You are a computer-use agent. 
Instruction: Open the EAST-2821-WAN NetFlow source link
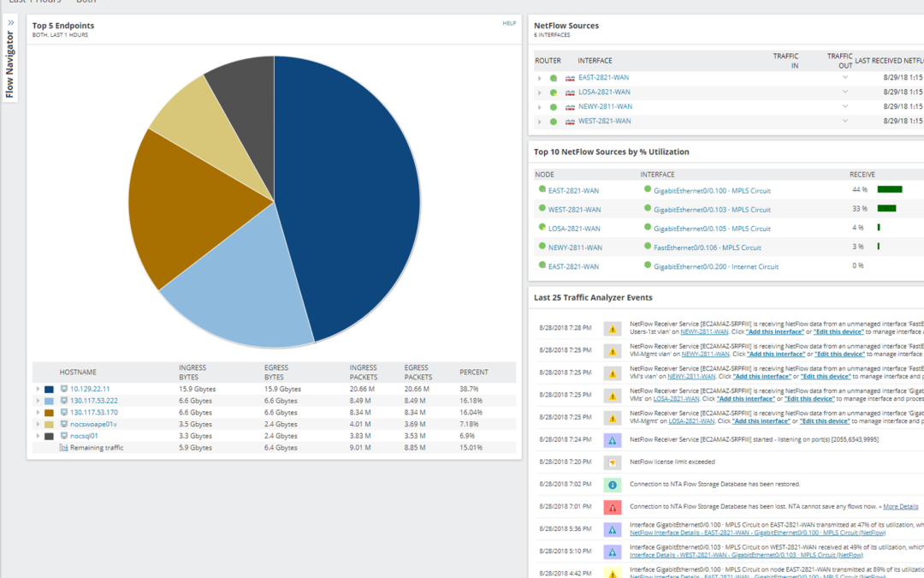pos(603,78)
